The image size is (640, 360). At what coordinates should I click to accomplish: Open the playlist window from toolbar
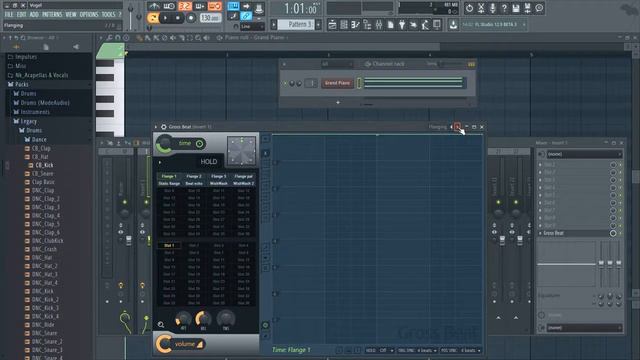click(x=332, y=25)
